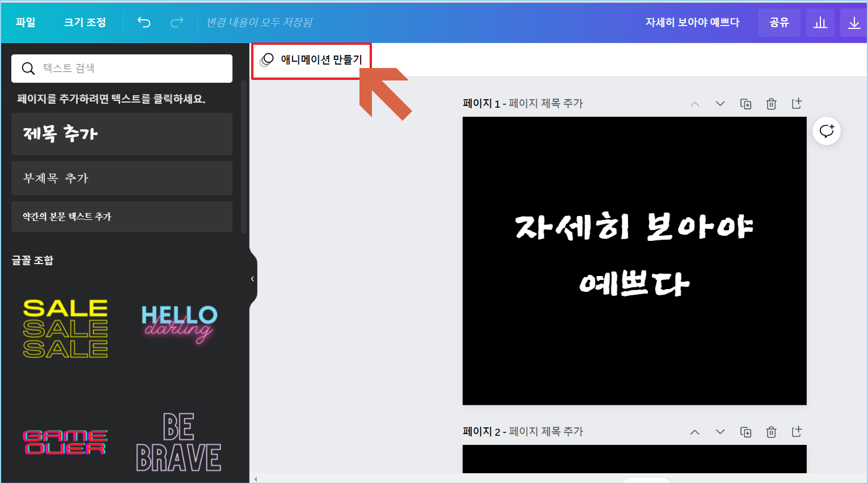Image resolution: width=868 pixels, height=484 pixels.
Task: Open comments via the speech bubble icon
Action: tap(827, 131)
